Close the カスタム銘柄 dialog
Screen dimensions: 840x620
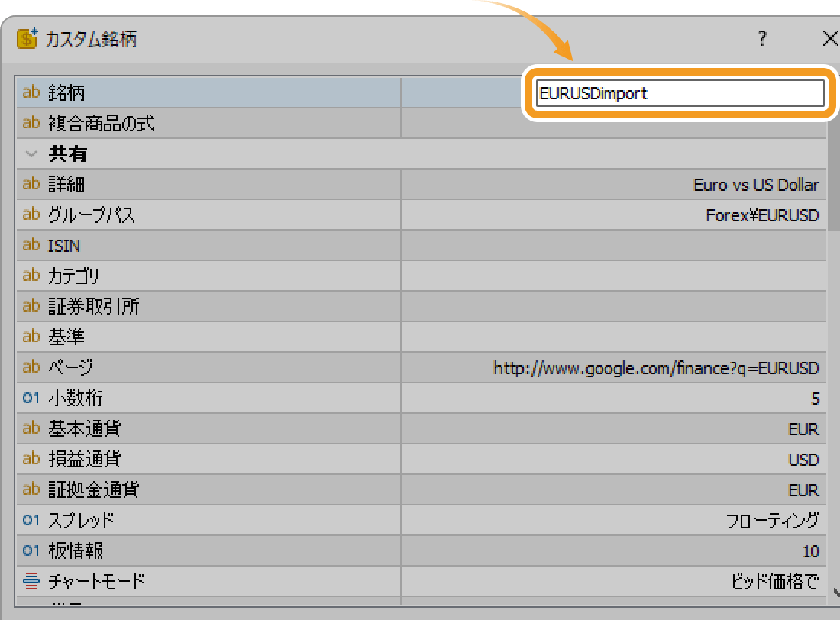coord(830,39)
